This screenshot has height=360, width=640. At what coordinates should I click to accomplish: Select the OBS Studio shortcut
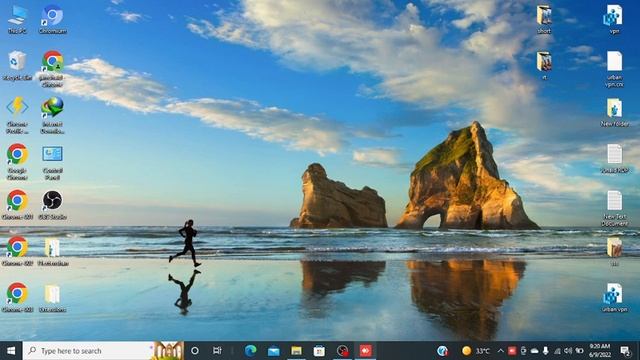click(52, 205)
